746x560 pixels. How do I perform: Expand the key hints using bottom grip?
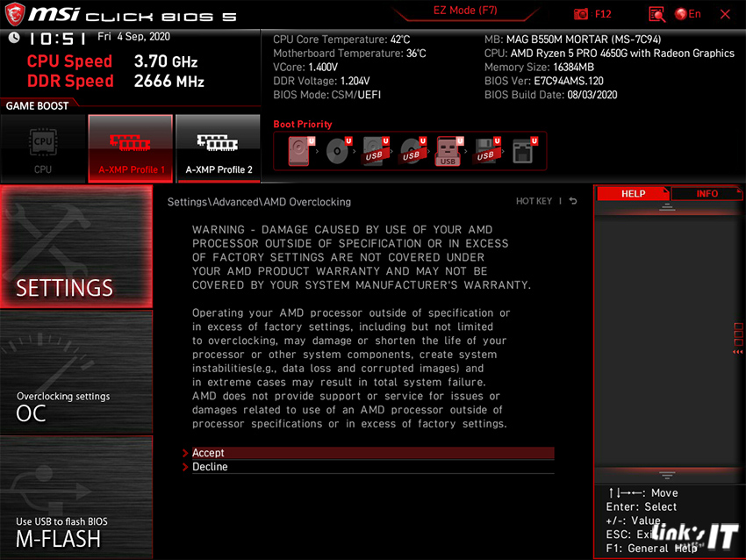click(x=667, y=475)
